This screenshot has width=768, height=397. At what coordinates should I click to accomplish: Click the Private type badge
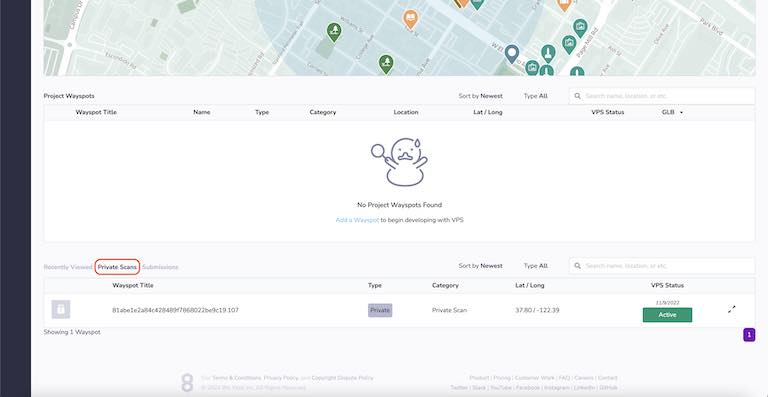click(x=380, y=310)
